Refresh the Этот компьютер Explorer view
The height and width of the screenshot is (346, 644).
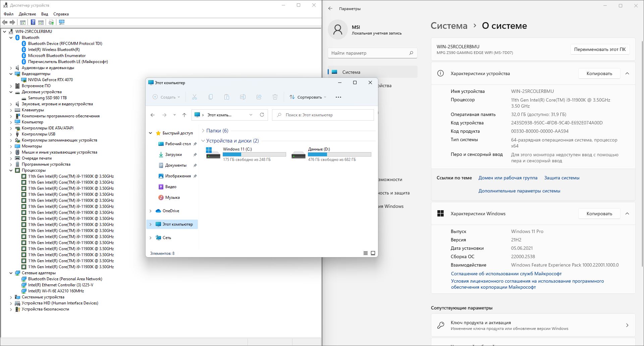pos(262,115)
